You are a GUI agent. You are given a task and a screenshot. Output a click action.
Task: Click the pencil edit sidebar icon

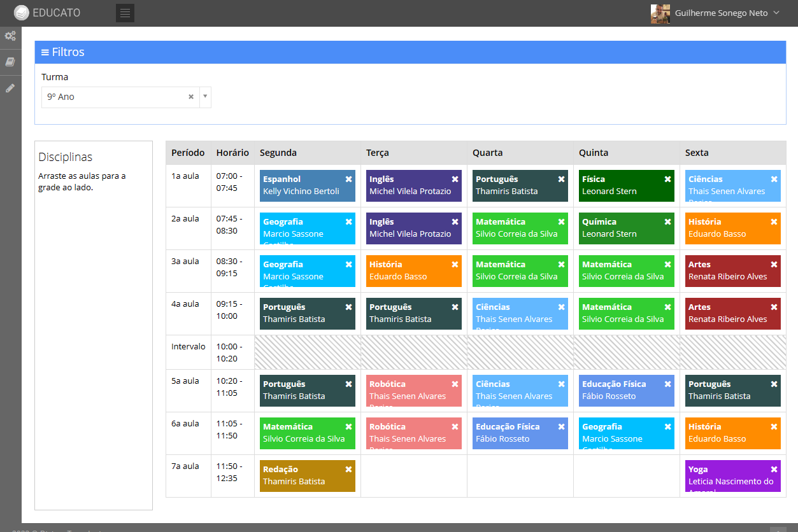click(10, 88)
